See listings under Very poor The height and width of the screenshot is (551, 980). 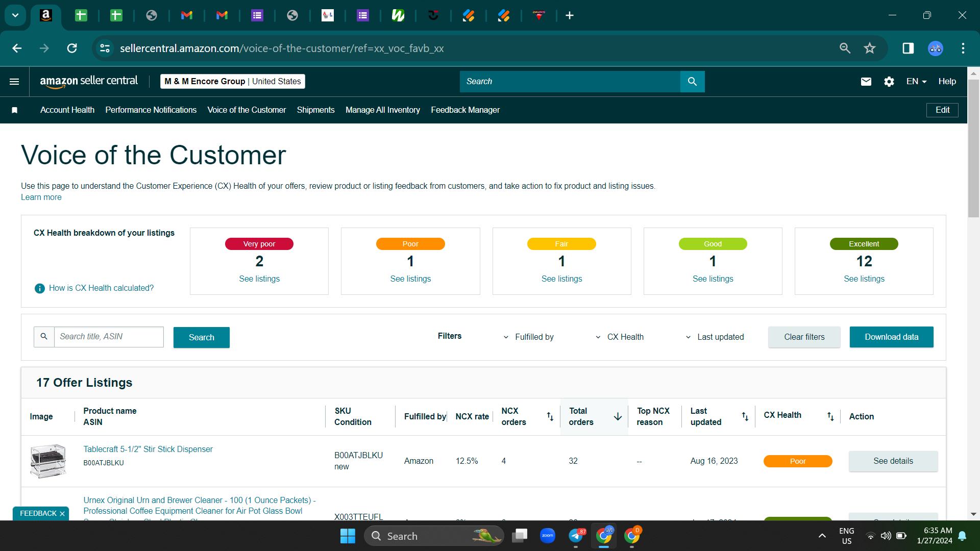259,279
